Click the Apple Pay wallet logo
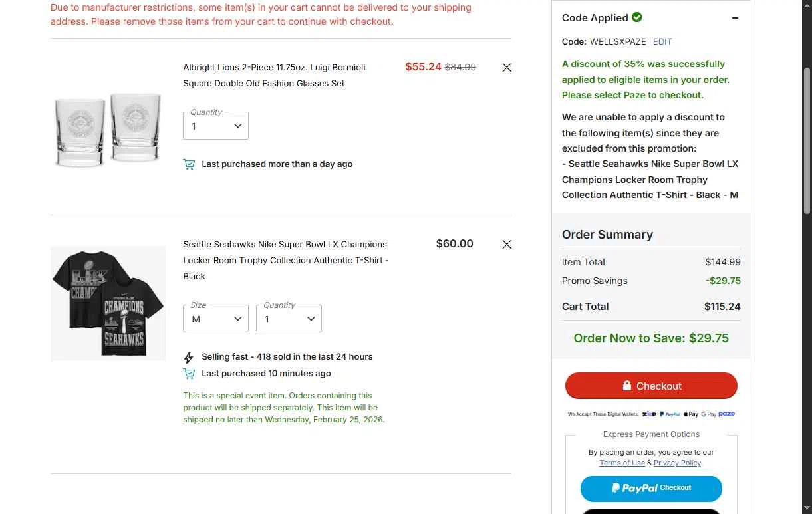 690,414
